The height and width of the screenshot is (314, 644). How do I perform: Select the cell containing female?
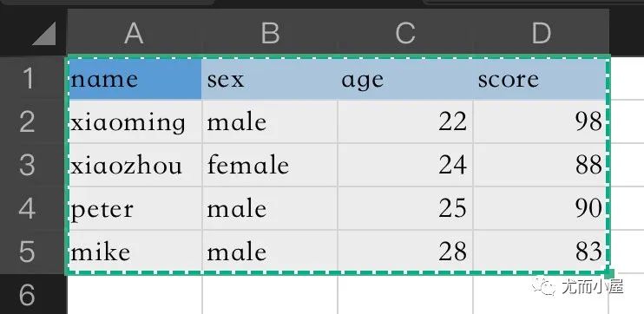click(270, 165)
